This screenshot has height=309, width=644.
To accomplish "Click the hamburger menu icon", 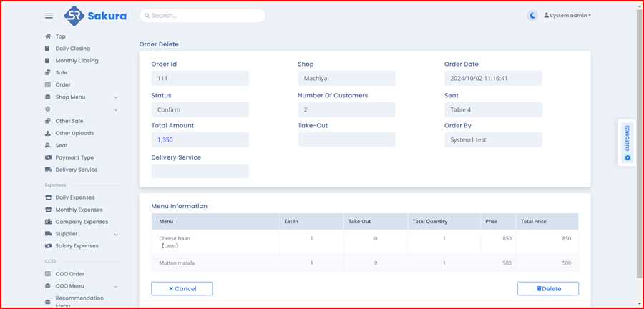I will coord(49,16).
